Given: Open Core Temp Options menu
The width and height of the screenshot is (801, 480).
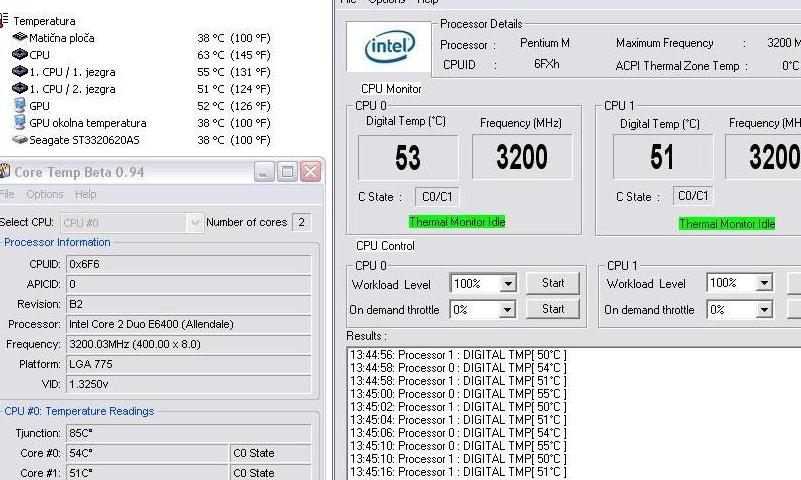Looking at the screenshot, I should (45, 194).
